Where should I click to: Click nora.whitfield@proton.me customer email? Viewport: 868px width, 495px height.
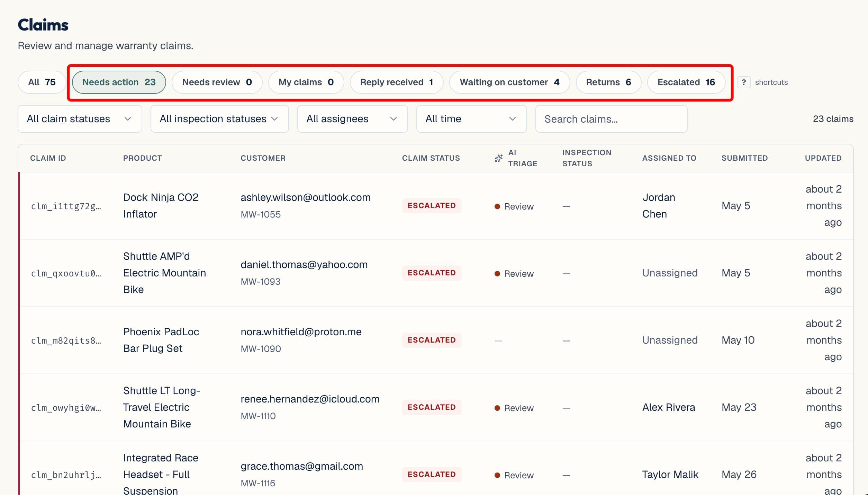coord(301,332)
